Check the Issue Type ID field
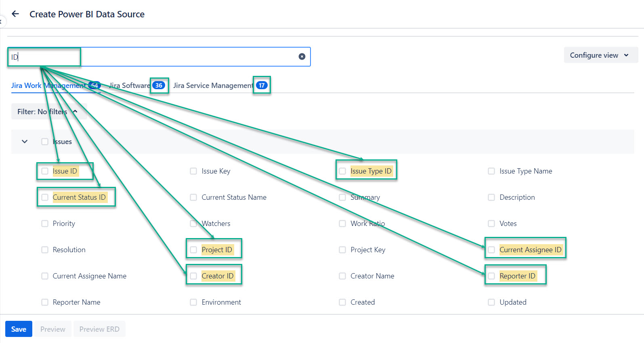This screenshot has width=644, height=343. (342, 171)
